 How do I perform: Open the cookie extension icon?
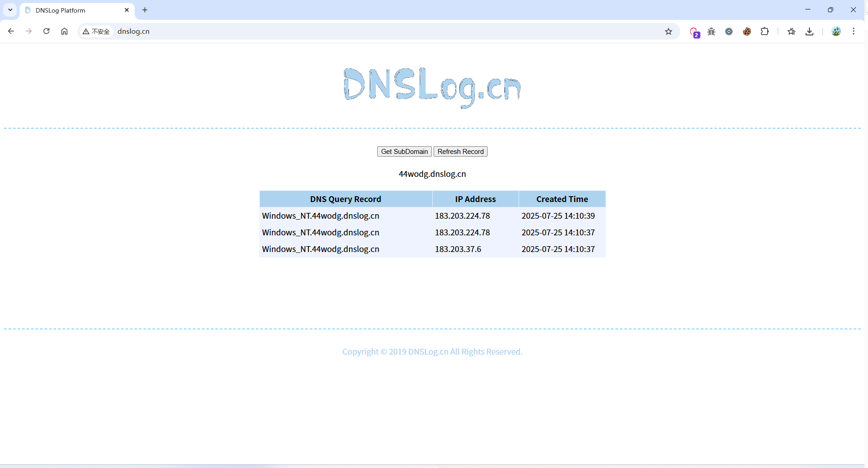tap(747, 31)
